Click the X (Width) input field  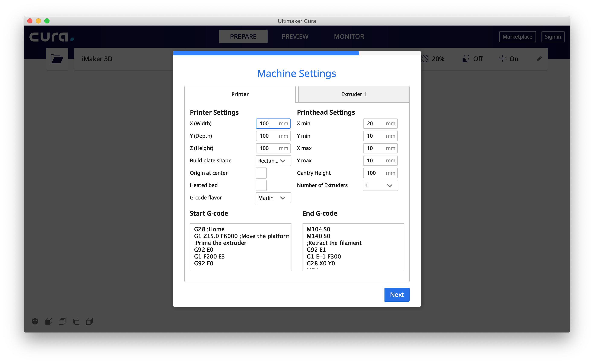(273, 124)
